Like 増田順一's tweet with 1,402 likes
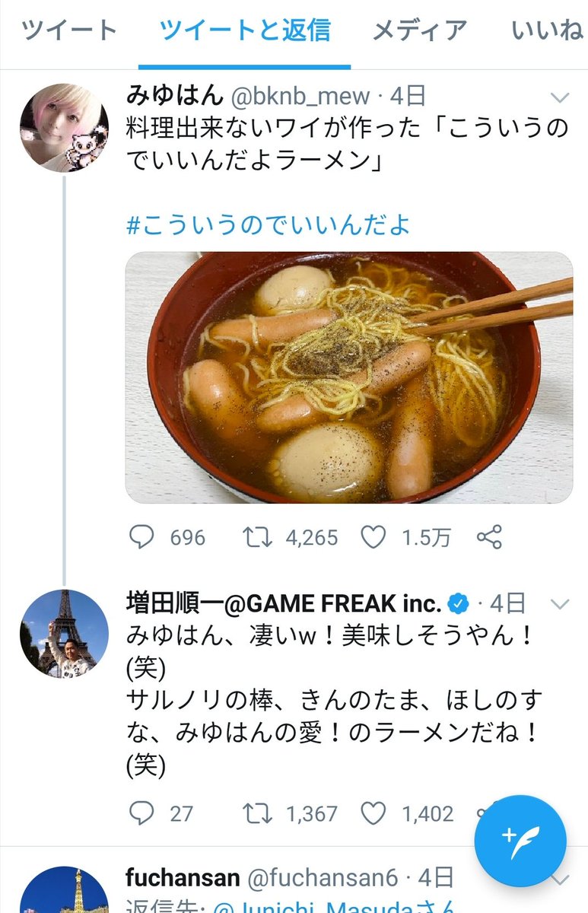588x913 pixels. pos(373,813)
